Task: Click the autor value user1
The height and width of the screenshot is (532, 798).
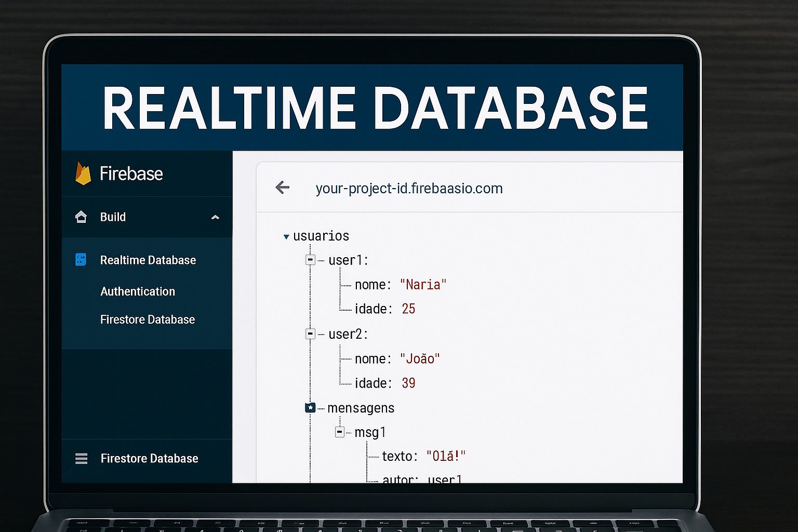Action: click(x=445, y=478)
